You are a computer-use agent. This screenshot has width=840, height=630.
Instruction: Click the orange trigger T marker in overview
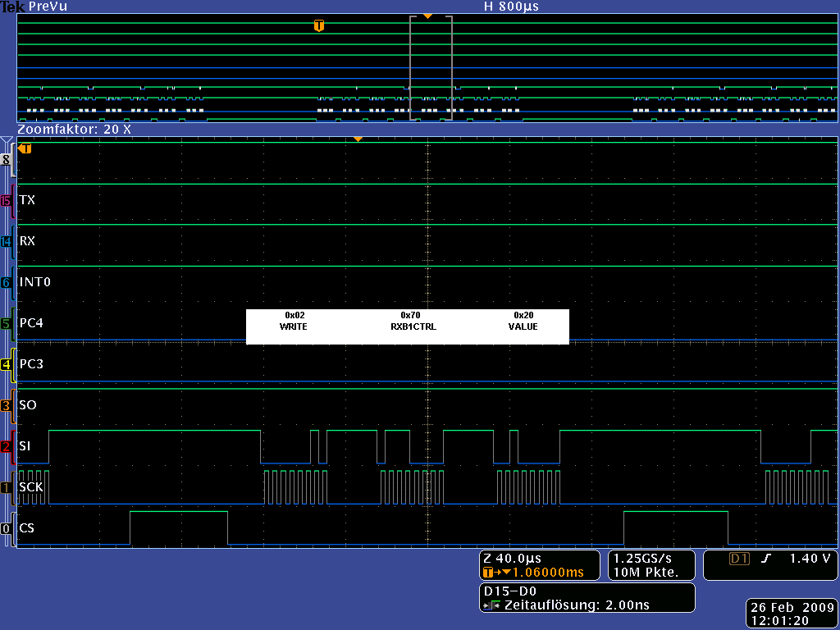(x=319, y=26)
